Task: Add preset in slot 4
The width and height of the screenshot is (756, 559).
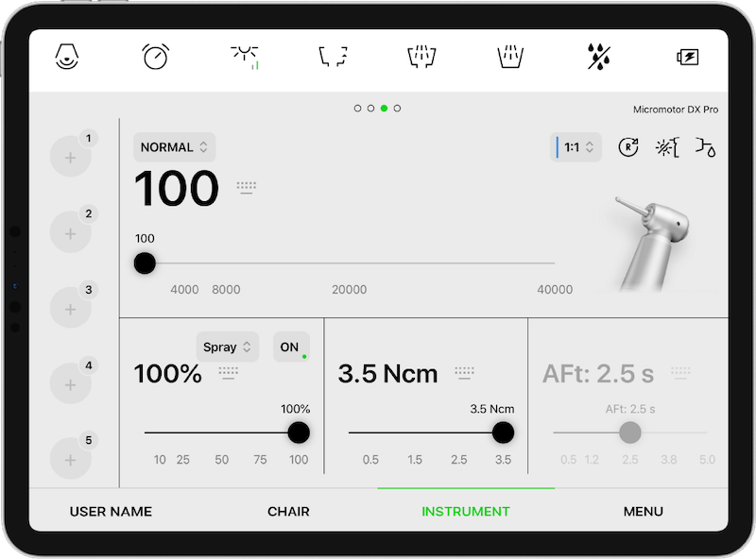Action: click(x=71, y=383)
